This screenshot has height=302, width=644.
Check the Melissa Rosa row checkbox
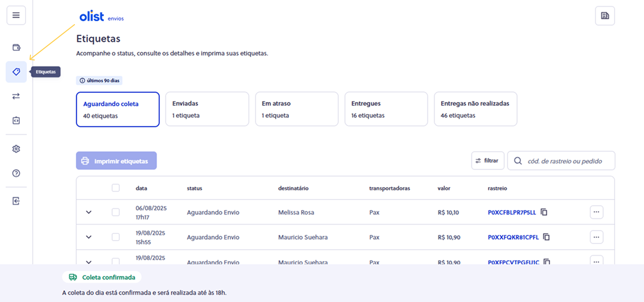(x=116, y=212)
